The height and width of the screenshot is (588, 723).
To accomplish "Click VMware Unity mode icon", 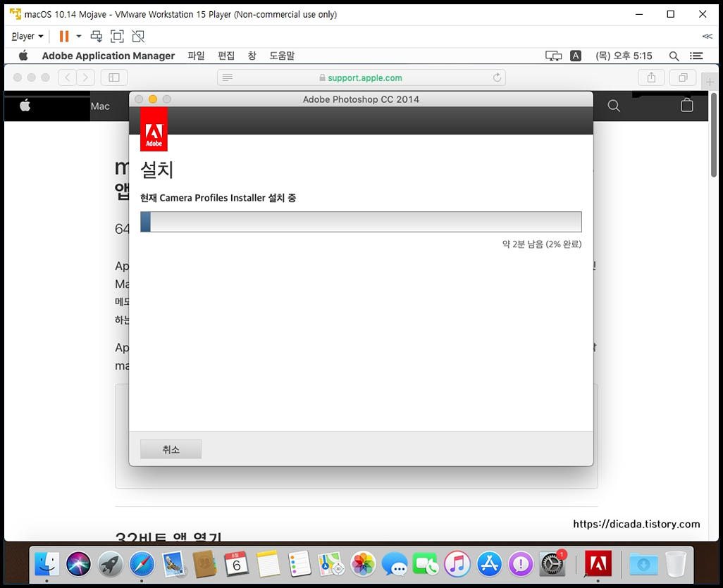I will click(138, 36).
